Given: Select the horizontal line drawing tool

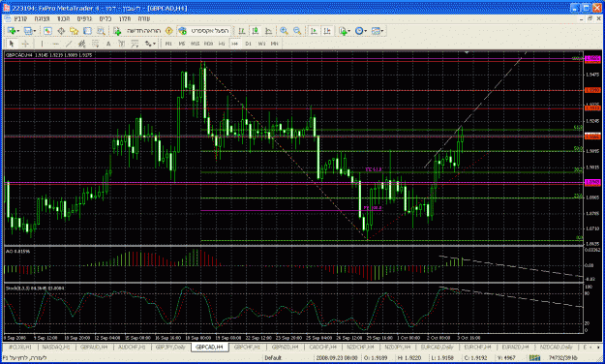Looking at the screenshot, I should pyautogui.click(x=55, y=44).
